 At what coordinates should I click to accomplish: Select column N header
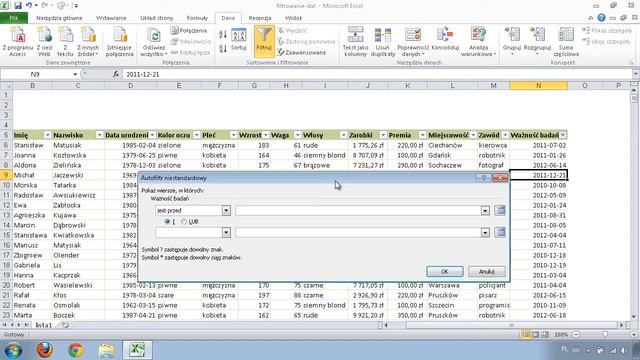pos(538,85)
